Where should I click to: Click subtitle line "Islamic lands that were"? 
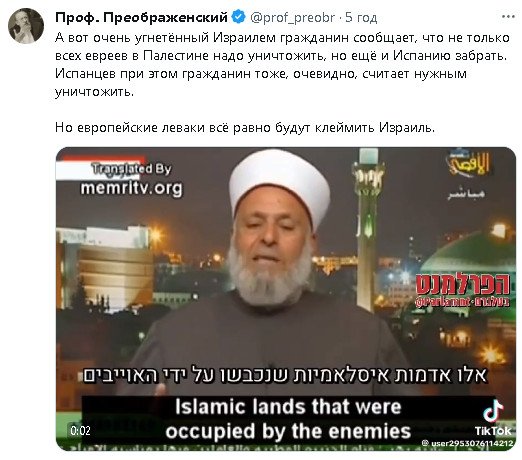[288, 407]
